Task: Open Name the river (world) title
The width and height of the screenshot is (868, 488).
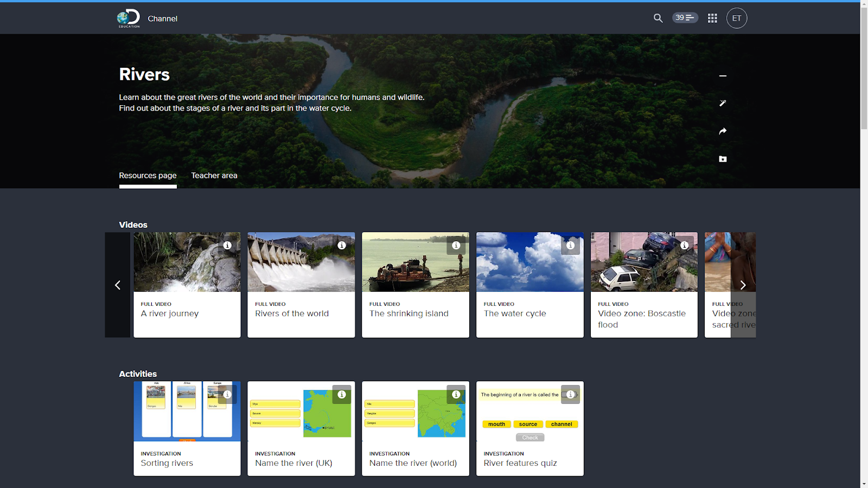Action: coord(413,463)
